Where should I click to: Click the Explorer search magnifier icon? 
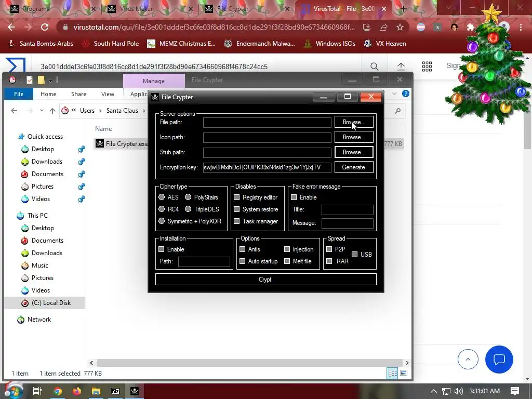[397, 111]
